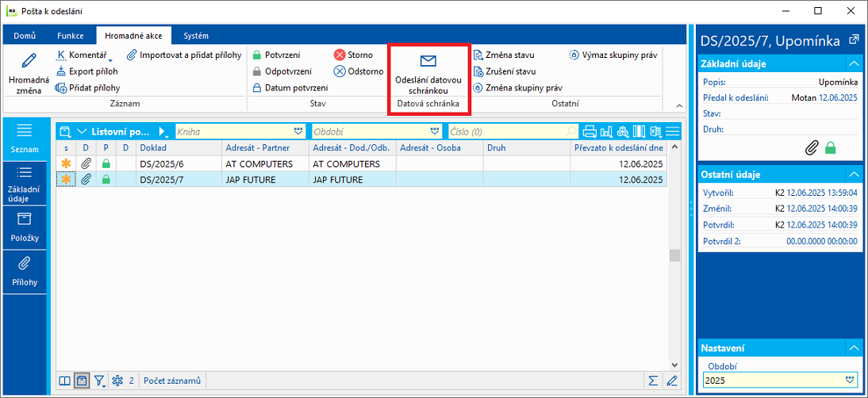Click Export příloh in the ribbon

point(87,71)
